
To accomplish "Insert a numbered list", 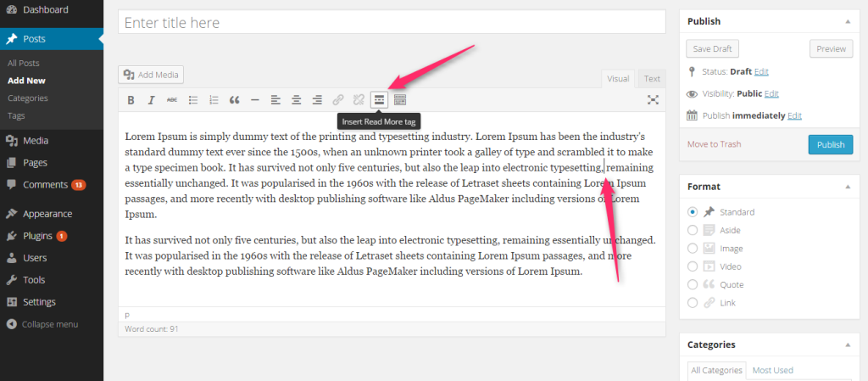I will 214,100.
